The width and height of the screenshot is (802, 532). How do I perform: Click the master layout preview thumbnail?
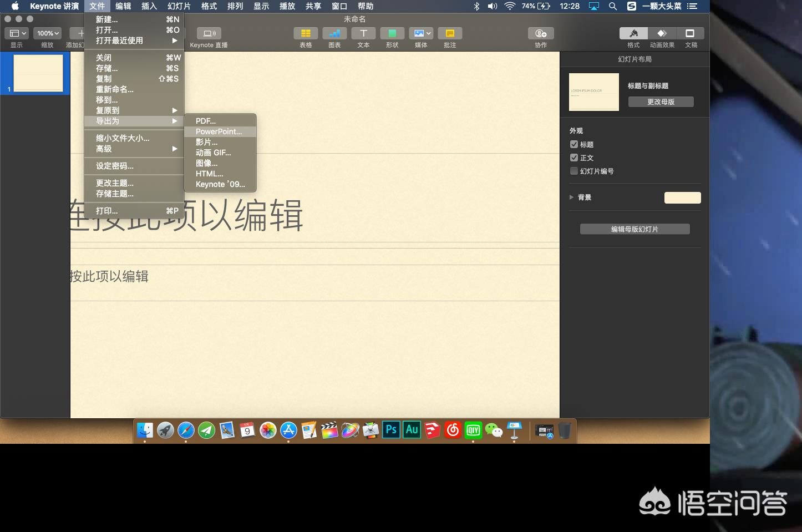[x=594, y=92]
